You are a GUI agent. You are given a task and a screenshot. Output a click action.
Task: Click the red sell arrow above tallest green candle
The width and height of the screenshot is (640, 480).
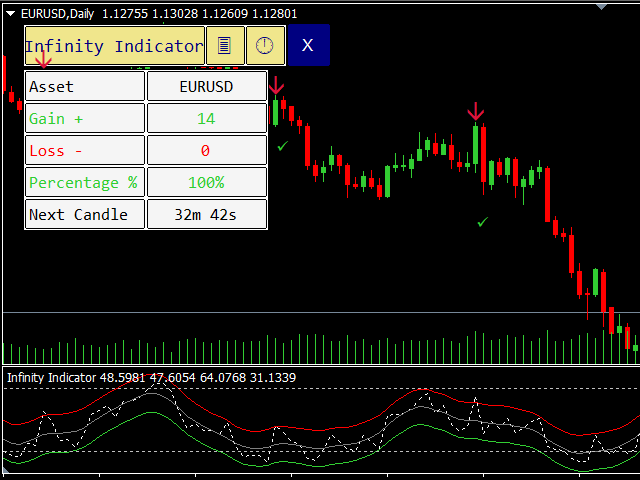tap(476, 111)
